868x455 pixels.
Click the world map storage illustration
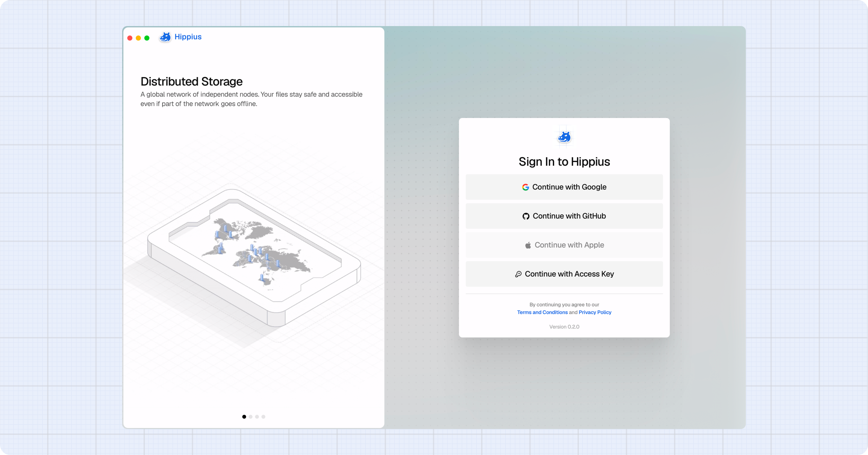point(254,258)
